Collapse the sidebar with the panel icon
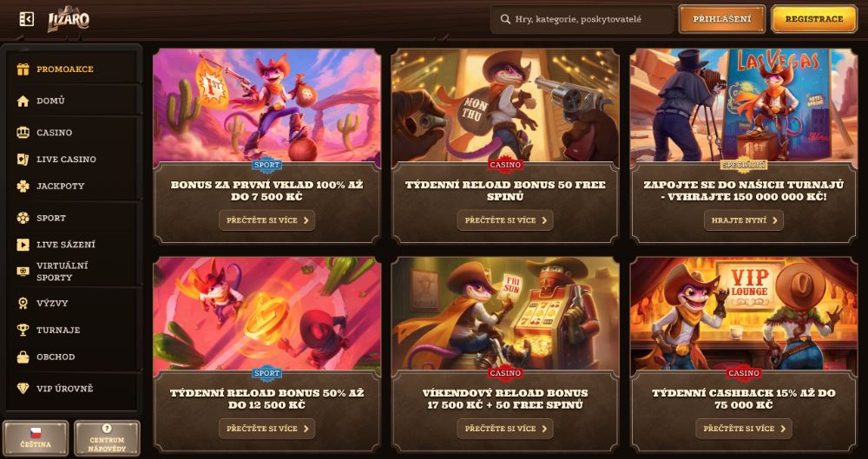Viewport: 868px width, 459px height. 26,19
